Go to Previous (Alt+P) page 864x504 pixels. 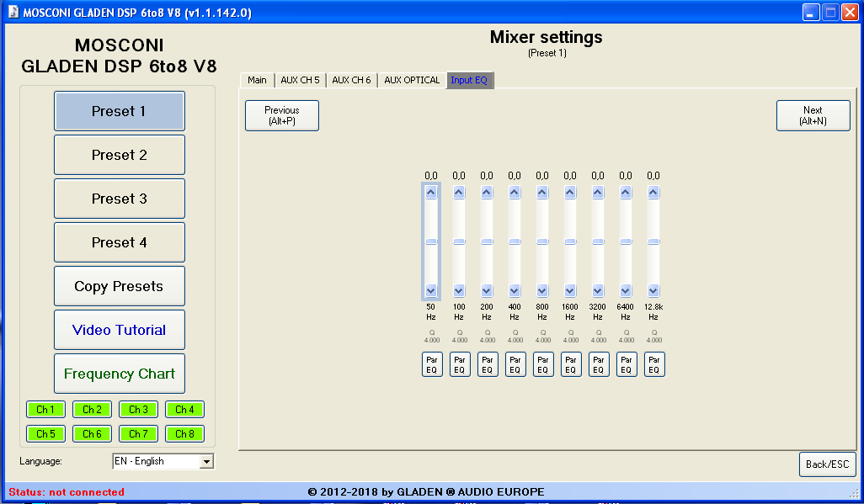[282, 115]
